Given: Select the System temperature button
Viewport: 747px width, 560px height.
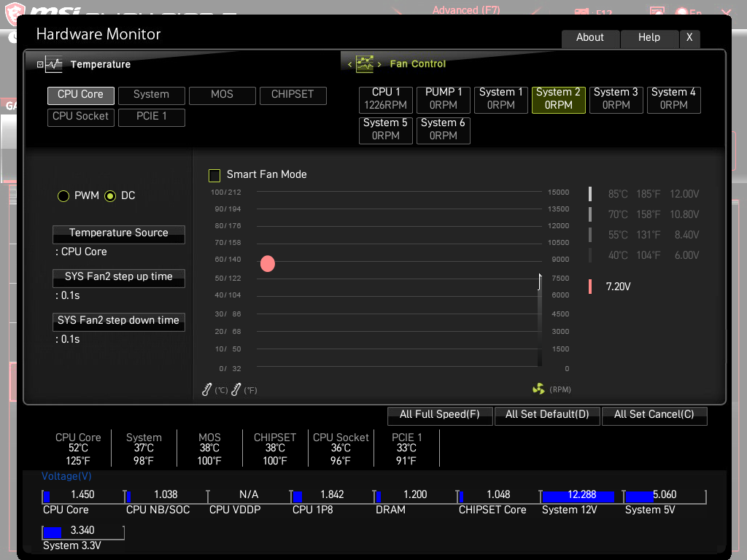Looking at the screenshot, I should [152, 95].
